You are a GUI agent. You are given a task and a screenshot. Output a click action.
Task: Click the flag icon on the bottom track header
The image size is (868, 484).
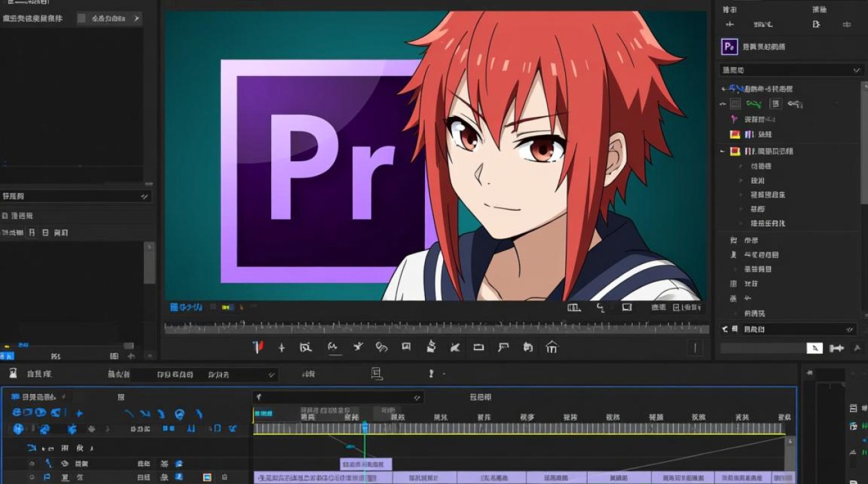[47, 478]
